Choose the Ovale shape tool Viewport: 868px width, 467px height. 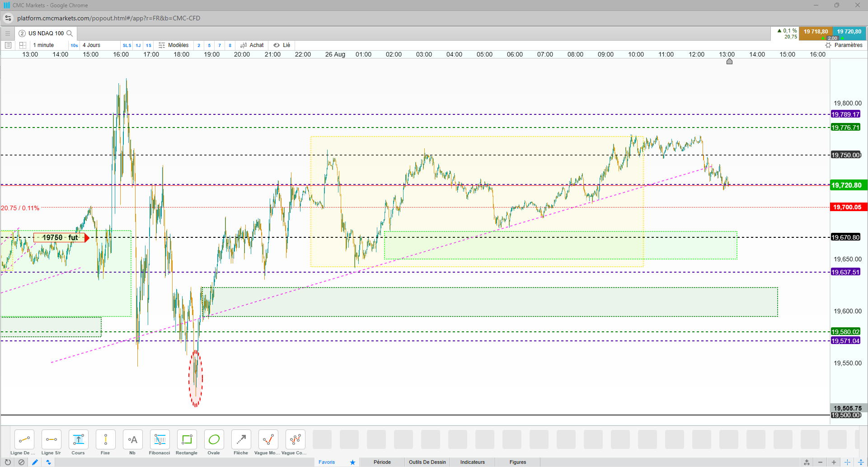[x=214, y=442]
